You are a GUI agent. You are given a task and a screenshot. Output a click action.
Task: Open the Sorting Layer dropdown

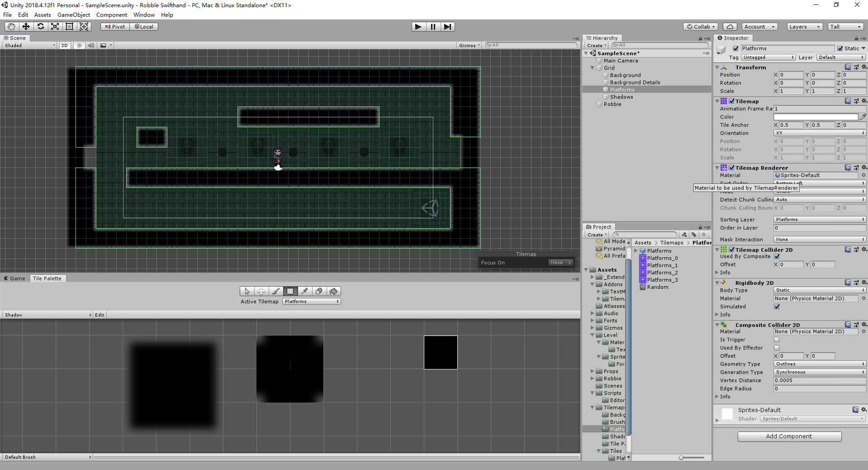pos(820,220)
